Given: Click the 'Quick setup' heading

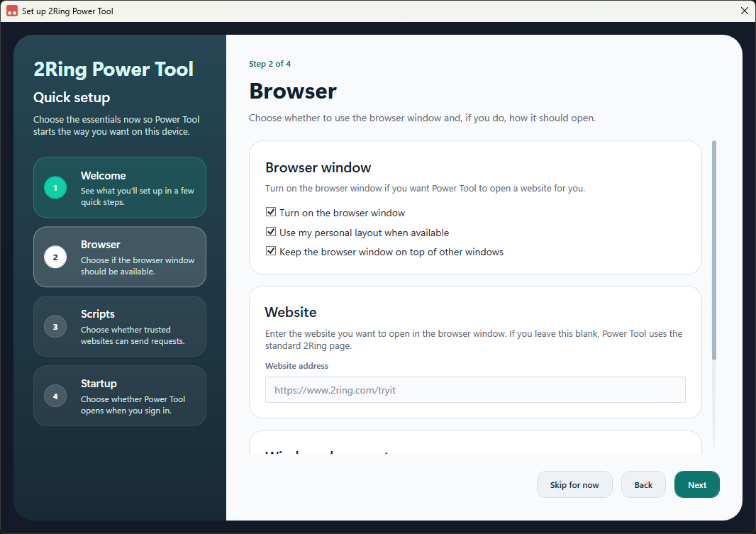Looking at the screenshot, I should pyautogui.click(x=72, y=97).
